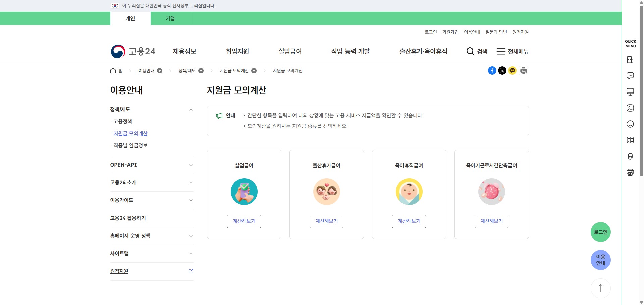Open 전체메뉴 with the hamburger icon
644x305 pixels.
[501, 51]
